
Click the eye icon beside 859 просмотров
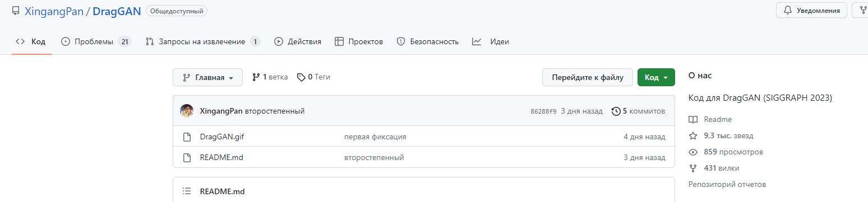(693, 152)
